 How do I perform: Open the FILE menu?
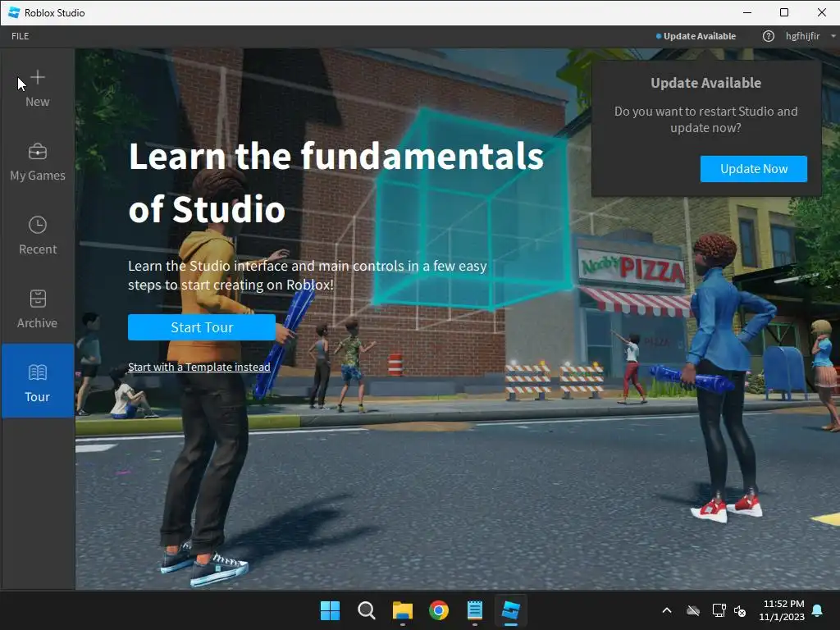(x=21, y=36)
